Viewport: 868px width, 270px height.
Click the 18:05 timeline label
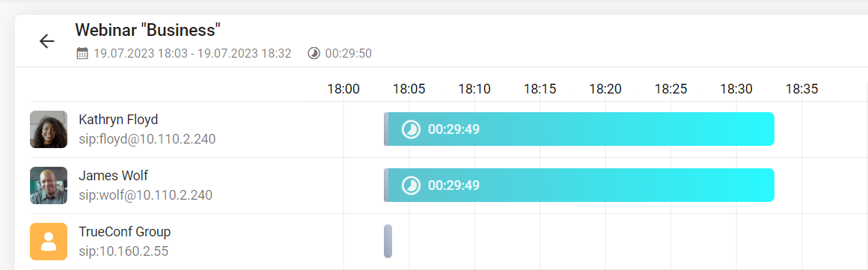pyautogui.click(x=409, y=88)
